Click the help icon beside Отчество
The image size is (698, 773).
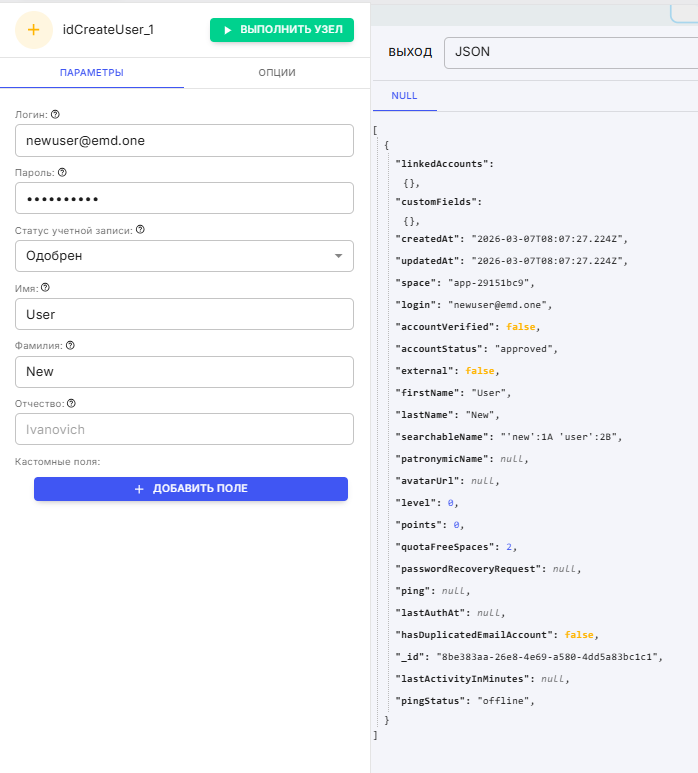(71, 404)
